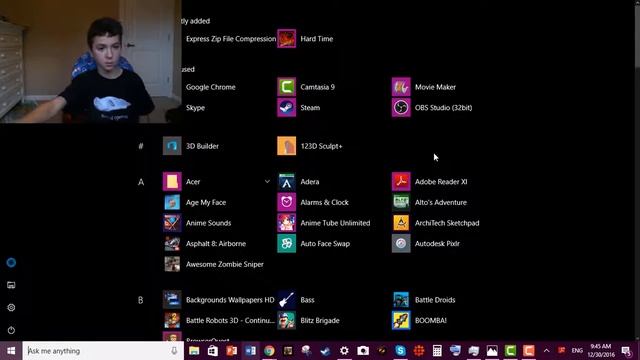Screen dimensions: 640x360
Task: Launch BOOMBA! game
Action: 420,320
